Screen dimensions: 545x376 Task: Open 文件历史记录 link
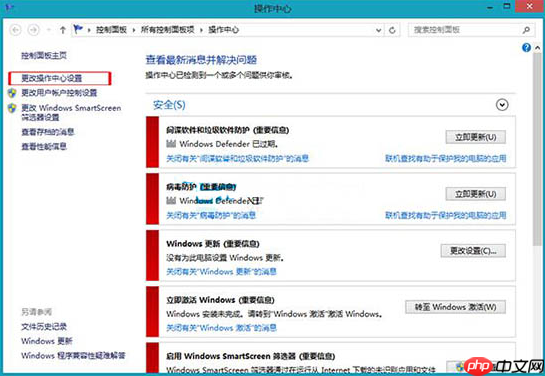point(44,327)
